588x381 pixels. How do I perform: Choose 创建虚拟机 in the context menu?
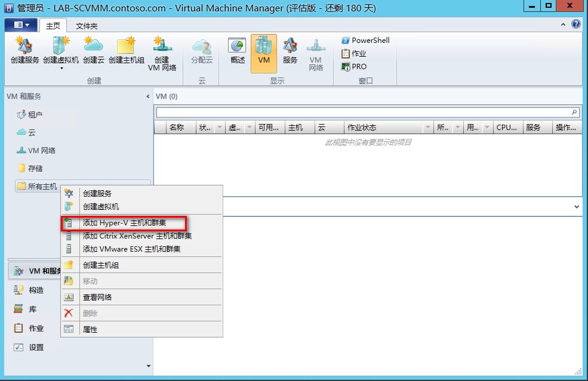(141, 206)
